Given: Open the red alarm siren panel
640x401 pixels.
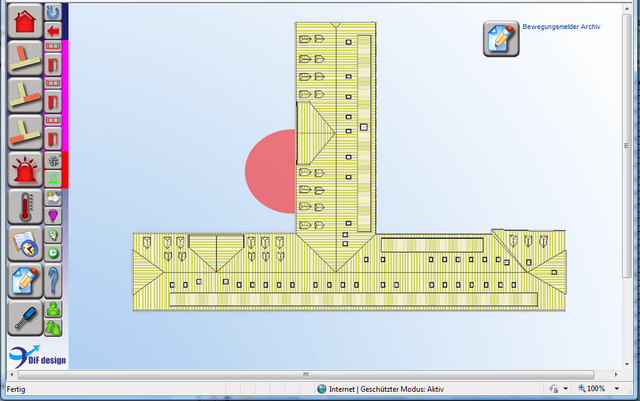Looking at the screenshot, I should pos(24,169).
